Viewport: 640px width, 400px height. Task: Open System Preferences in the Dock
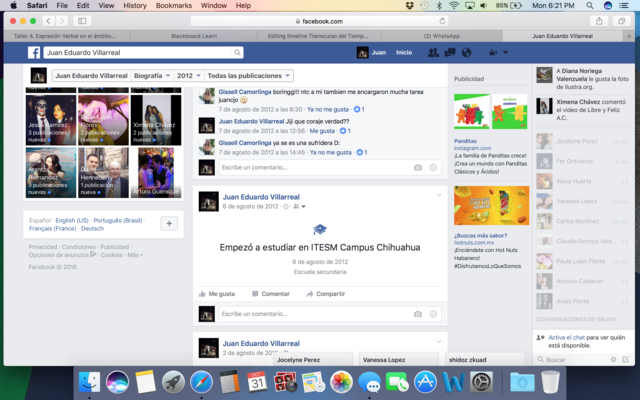(482, 382)
